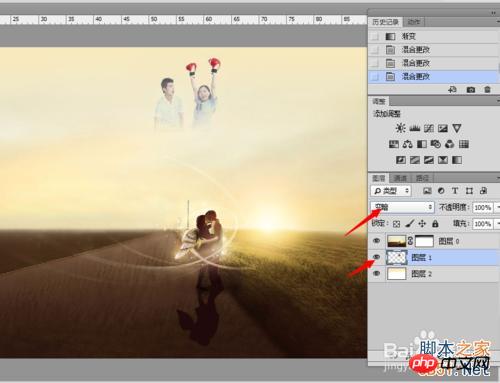The height and width of the screenshot is (383, 500).
Task: Click the 不透明度 100% value field
Action: click(x=483, y=207)
